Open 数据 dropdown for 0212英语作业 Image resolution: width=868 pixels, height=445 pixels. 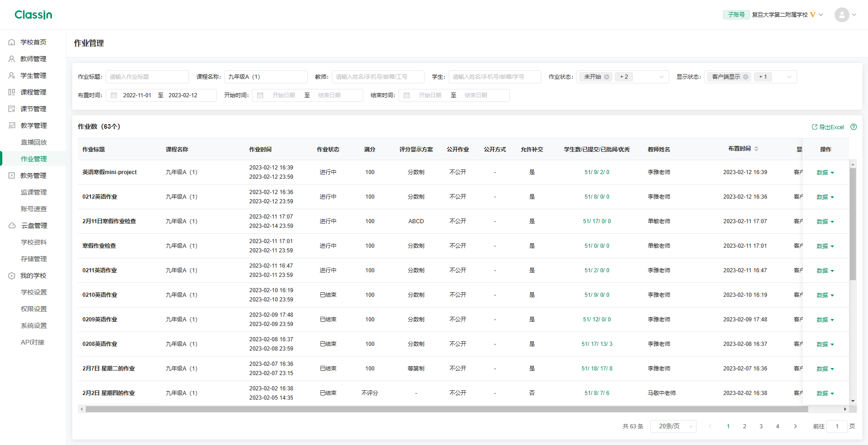click(825, 197)
